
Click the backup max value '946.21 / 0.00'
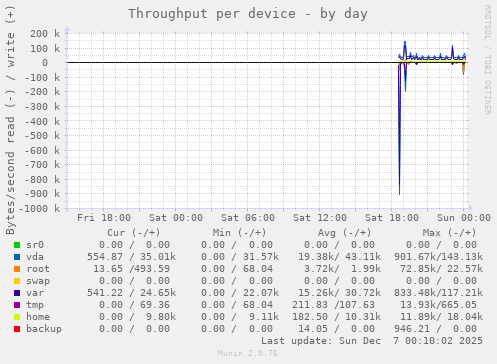[435, 329]
